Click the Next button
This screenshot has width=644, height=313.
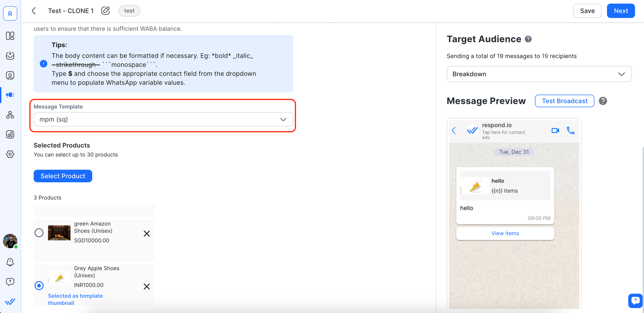point(620,11)
